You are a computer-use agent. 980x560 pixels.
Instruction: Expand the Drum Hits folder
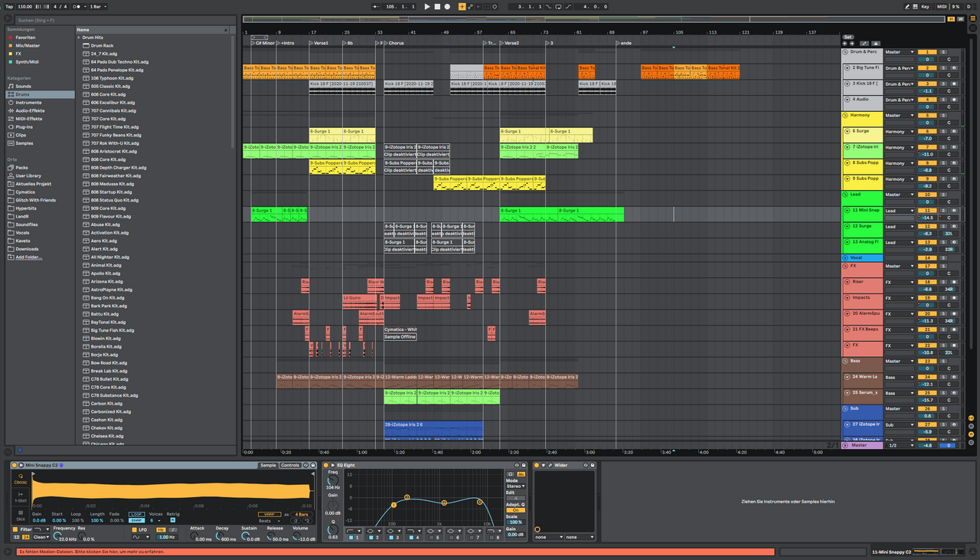click(79, 38)
